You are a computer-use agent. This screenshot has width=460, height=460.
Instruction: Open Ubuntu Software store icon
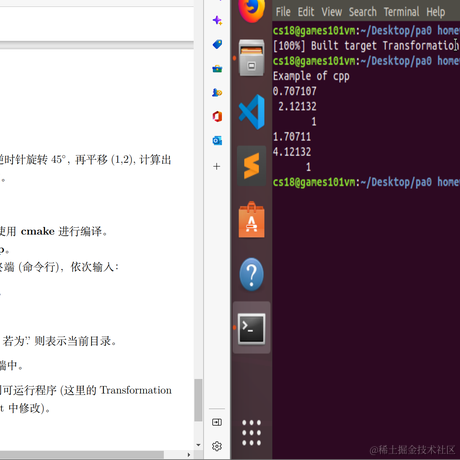coord(252,220)
